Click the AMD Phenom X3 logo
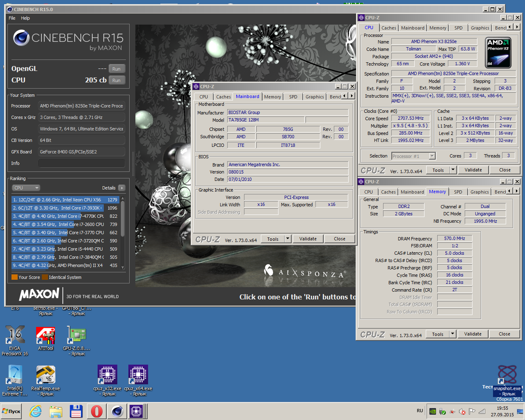525x420 pixels. pyautogui.click(x=498, y=52)
